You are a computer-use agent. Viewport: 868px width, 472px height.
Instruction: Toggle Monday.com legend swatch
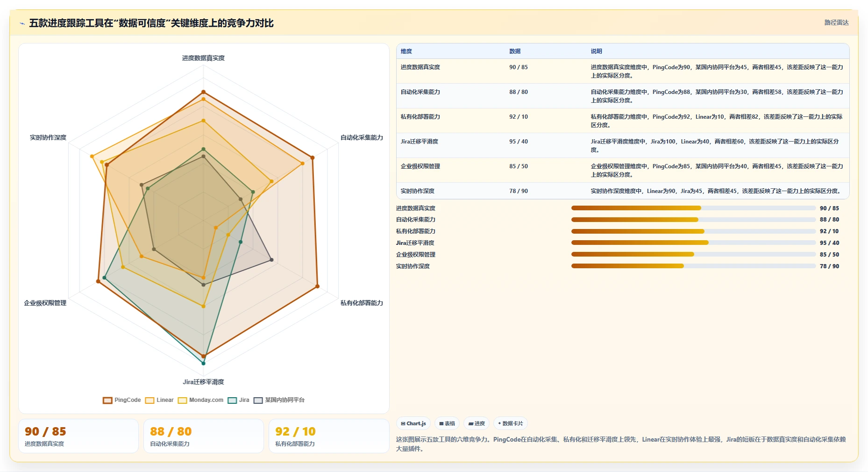pyautogui.click(x=182, y=400)
